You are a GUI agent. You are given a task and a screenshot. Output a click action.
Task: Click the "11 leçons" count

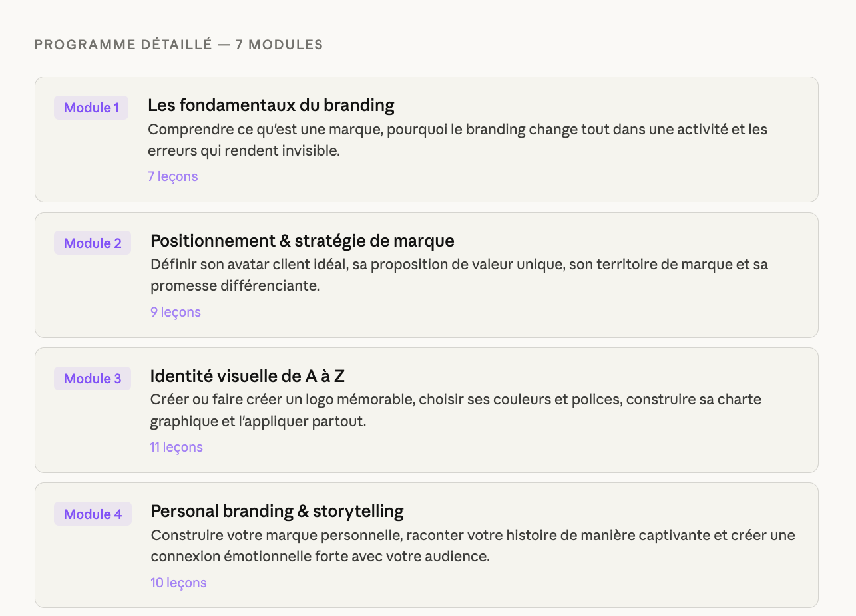176,447
